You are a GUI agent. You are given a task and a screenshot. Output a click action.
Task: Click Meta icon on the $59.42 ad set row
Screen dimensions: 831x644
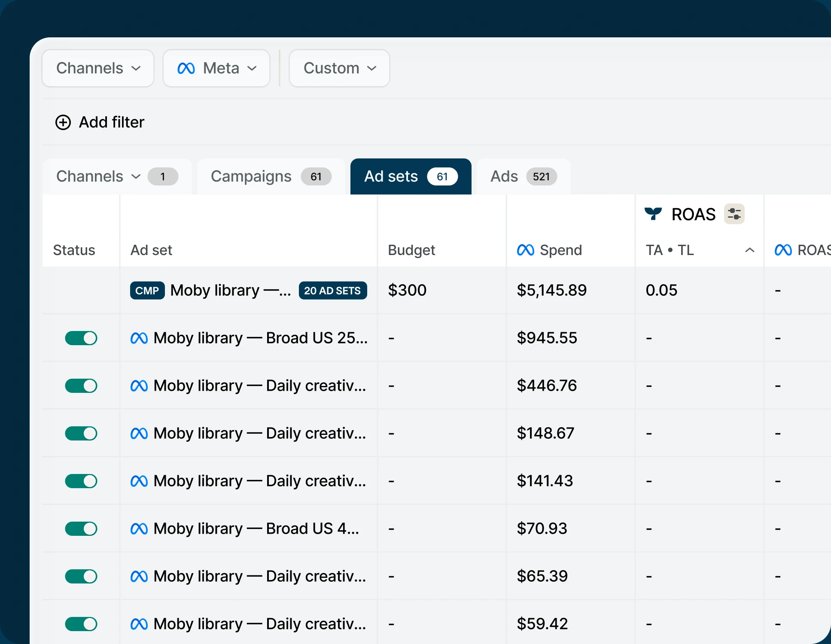(139, 624)
